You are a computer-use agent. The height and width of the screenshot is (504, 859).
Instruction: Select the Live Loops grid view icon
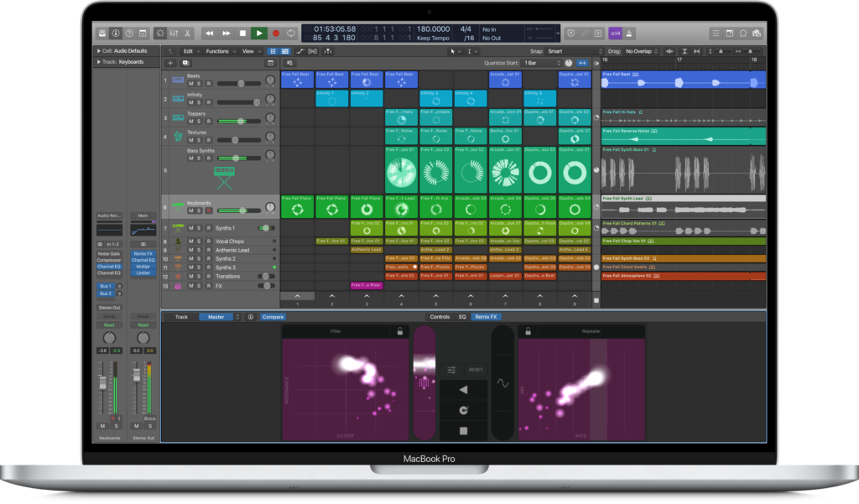click(272, 50)
